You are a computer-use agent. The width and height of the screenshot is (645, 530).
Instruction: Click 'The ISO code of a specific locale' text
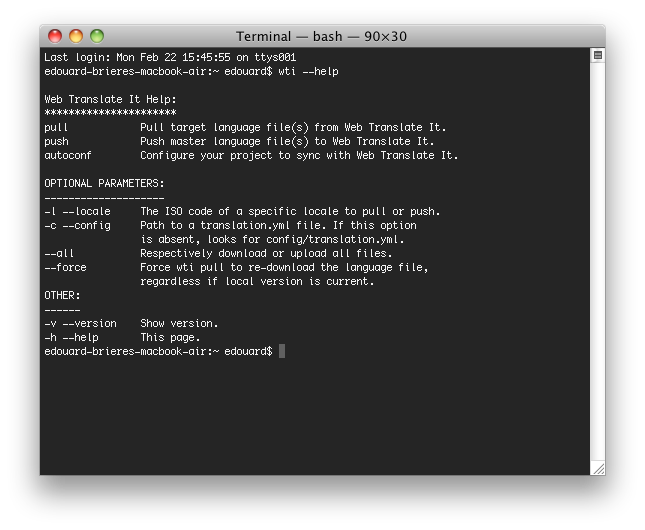point(290,212)
